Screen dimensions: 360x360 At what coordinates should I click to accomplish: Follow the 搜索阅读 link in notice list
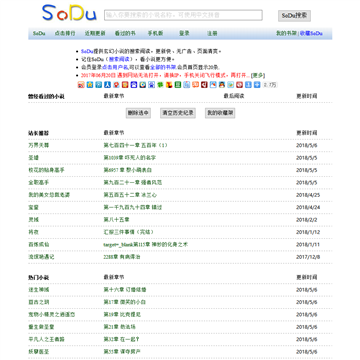pos(119,59)
